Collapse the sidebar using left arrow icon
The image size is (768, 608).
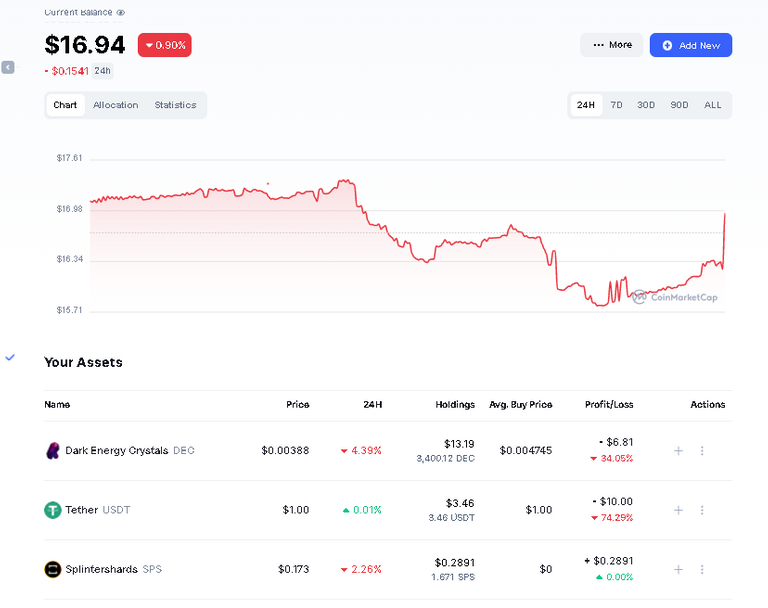[8, 67]
